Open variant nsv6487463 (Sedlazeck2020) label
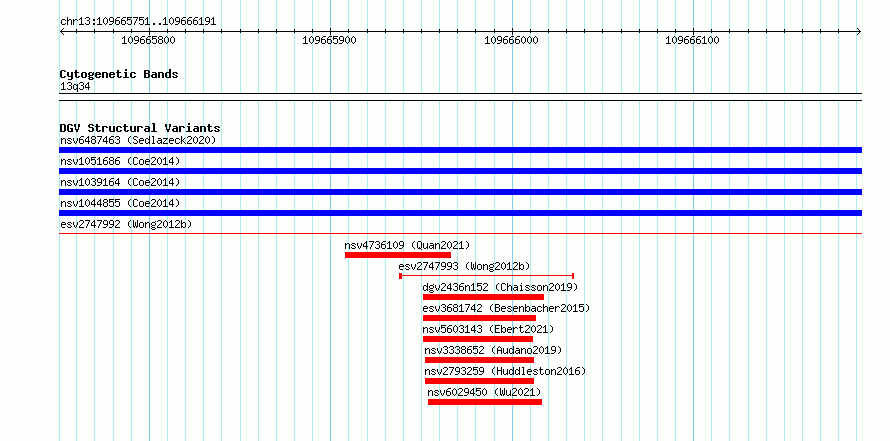The width and height of the screenshot is (890, 441). pyautogui.click(x=138, y=140)
